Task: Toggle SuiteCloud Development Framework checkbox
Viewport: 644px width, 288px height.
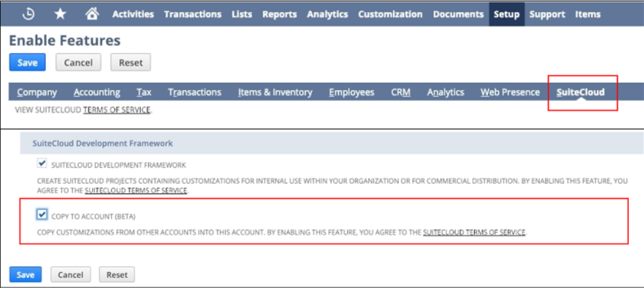Action: (43, 164)
